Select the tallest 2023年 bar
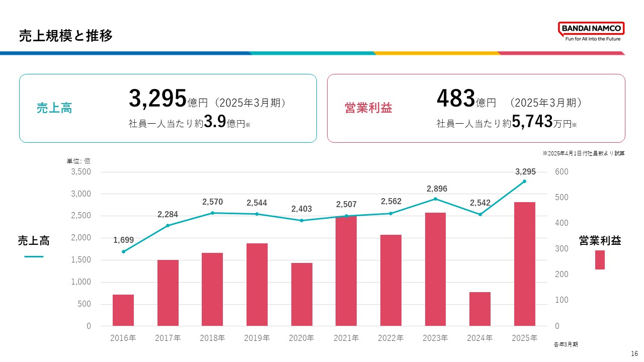Screen dimensions: 644x362 point(436,269)
